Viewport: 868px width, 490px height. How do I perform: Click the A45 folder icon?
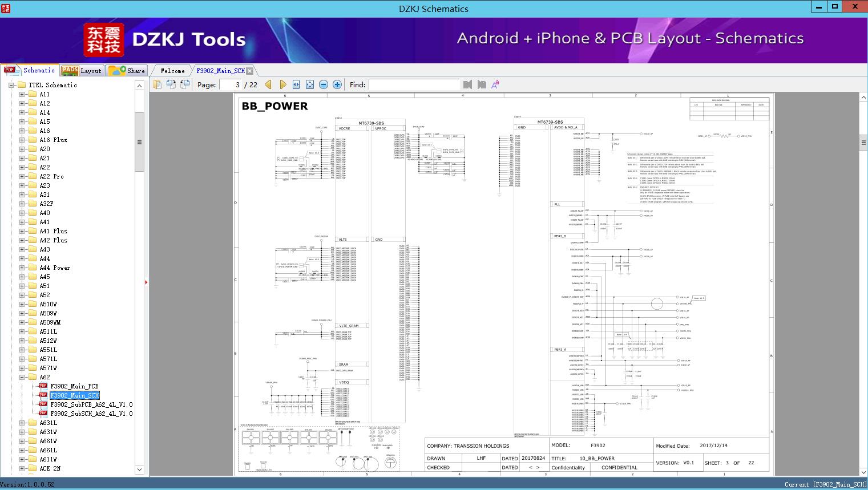click(33, 277)
